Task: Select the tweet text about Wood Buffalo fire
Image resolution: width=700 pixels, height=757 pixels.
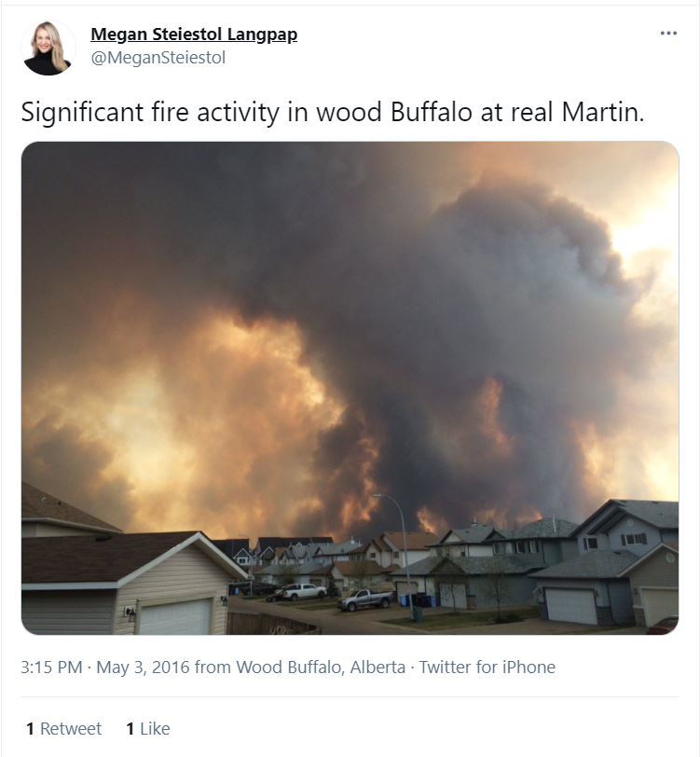Action: 333,112
